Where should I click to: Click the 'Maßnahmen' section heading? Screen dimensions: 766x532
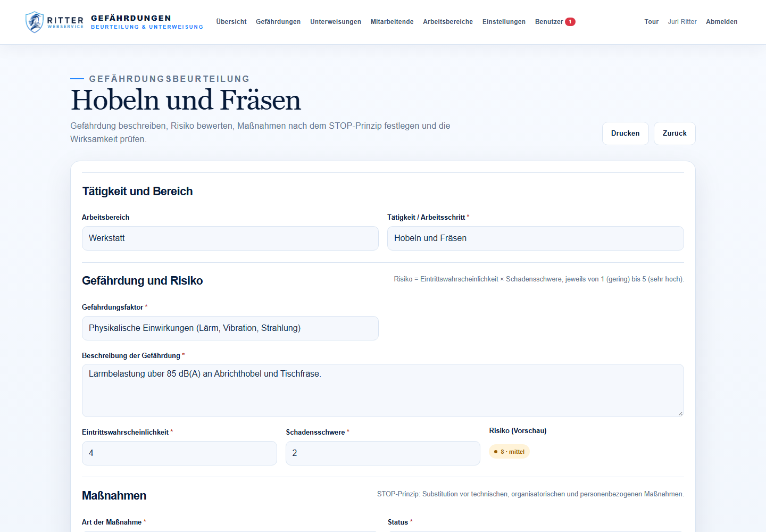tap(114, 496)
